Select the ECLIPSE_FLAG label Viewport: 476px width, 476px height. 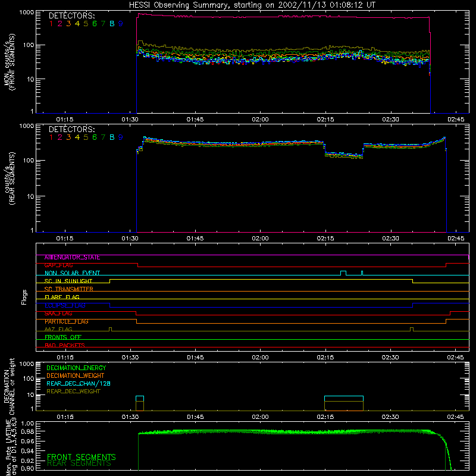click(x=65, y=305)
